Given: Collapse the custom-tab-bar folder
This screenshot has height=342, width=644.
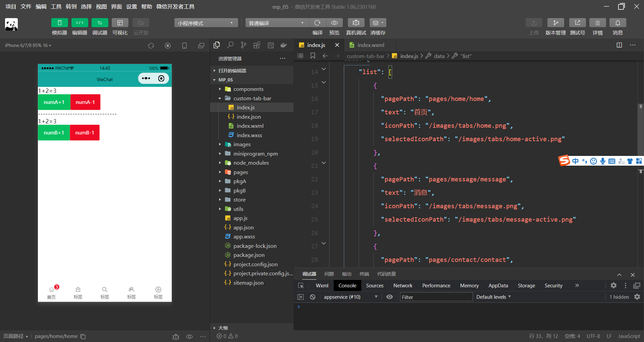Looking at the screenshot, I should [x=252, y=98].
